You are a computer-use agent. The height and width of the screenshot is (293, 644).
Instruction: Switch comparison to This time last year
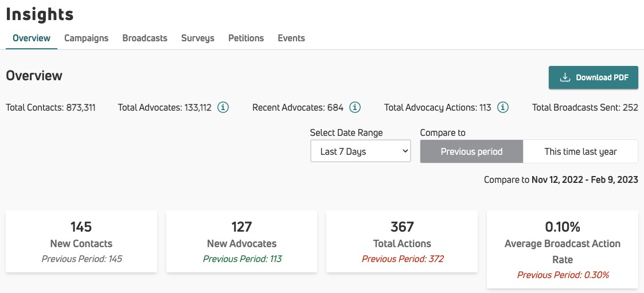580,151
